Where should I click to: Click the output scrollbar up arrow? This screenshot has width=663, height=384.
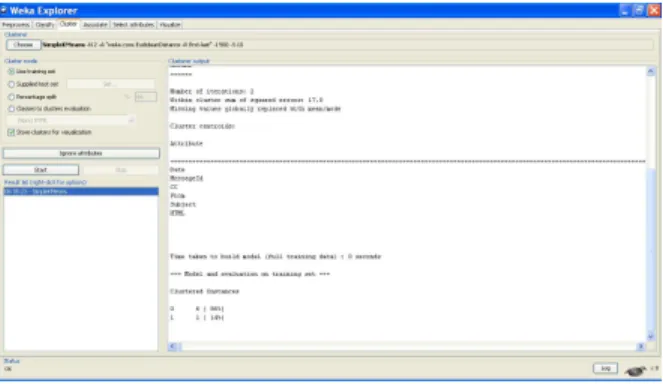(651, 71)
